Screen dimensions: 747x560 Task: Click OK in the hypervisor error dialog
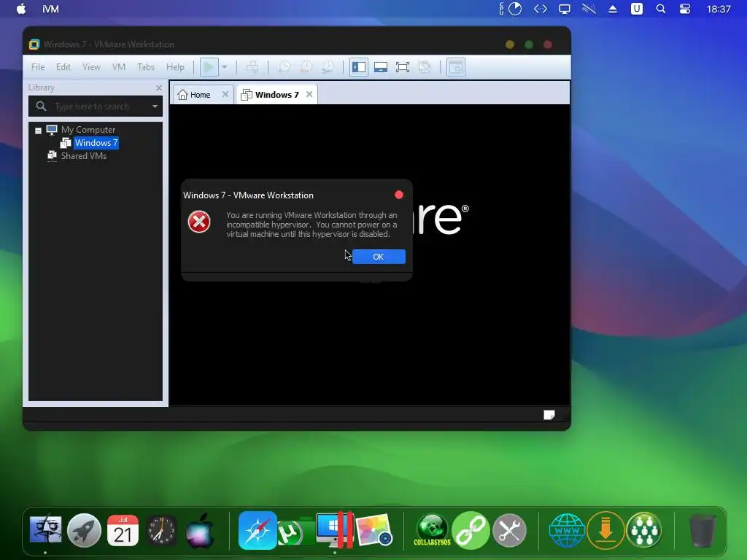coord(379,257)
